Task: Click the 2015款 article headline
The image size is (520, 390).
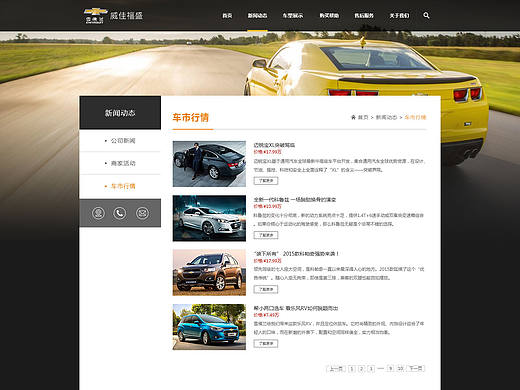Action: (296, 254)
